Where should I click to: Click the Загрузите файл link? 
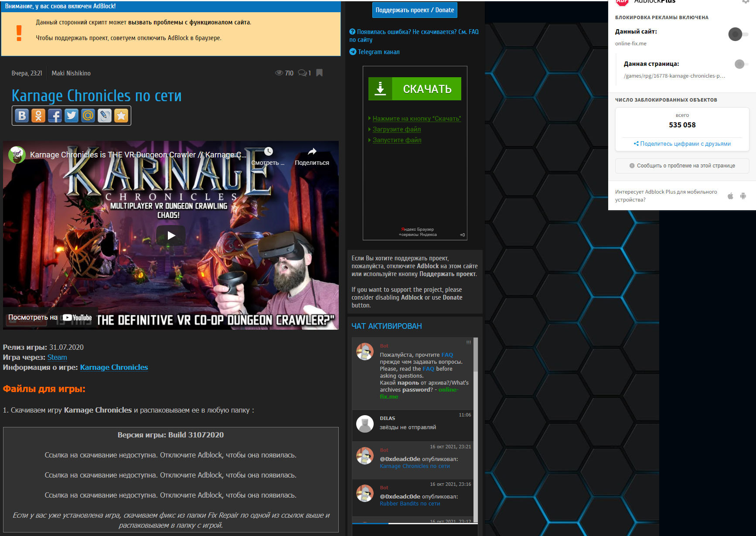click(x=397, y=130)
